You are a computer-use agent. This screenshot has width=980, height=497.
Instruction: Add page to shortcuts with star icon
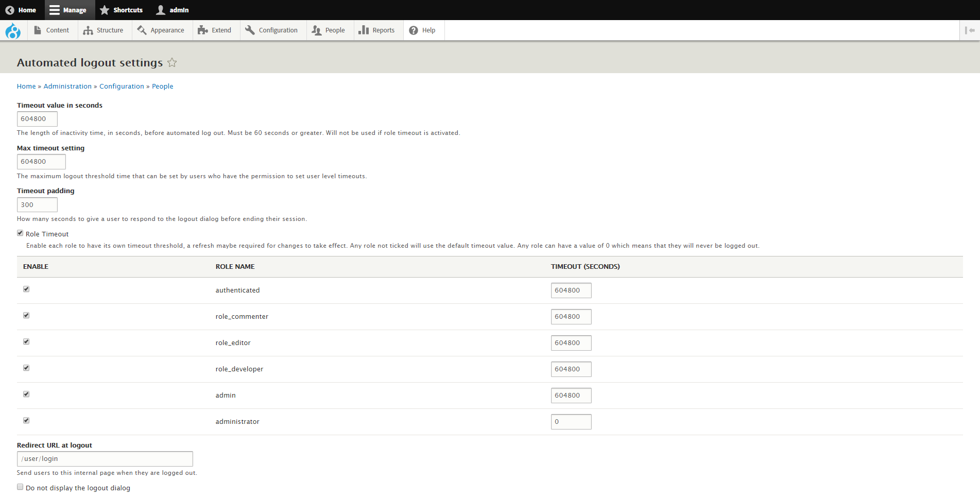[x=172, y=63]
